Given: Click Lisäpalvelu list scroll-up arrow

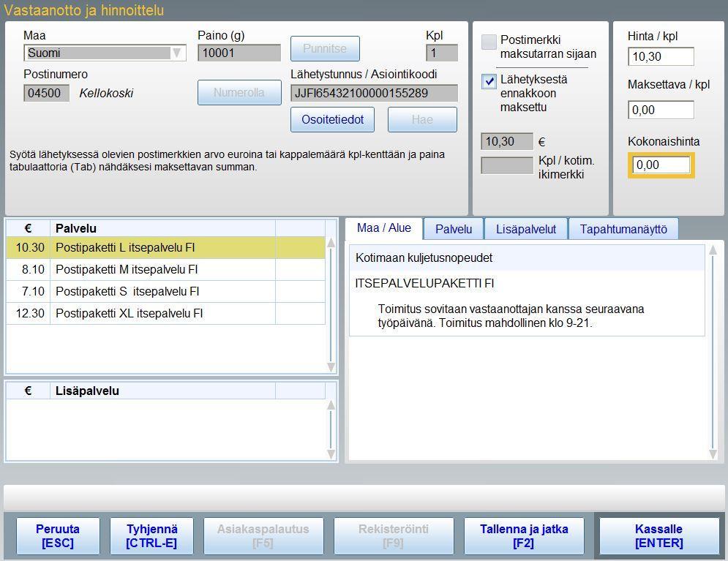Looking at the screenshot, I should pos(331,405).
